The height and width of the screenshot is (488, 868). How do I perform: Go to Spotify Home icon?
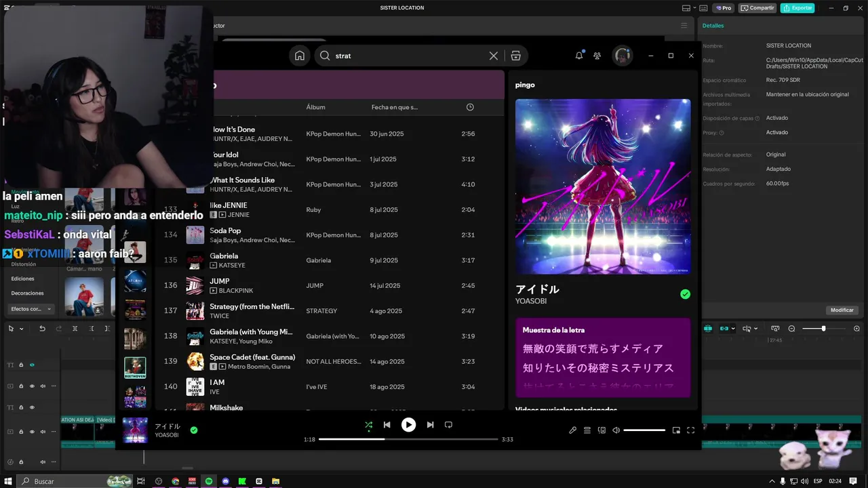point(300,56)
